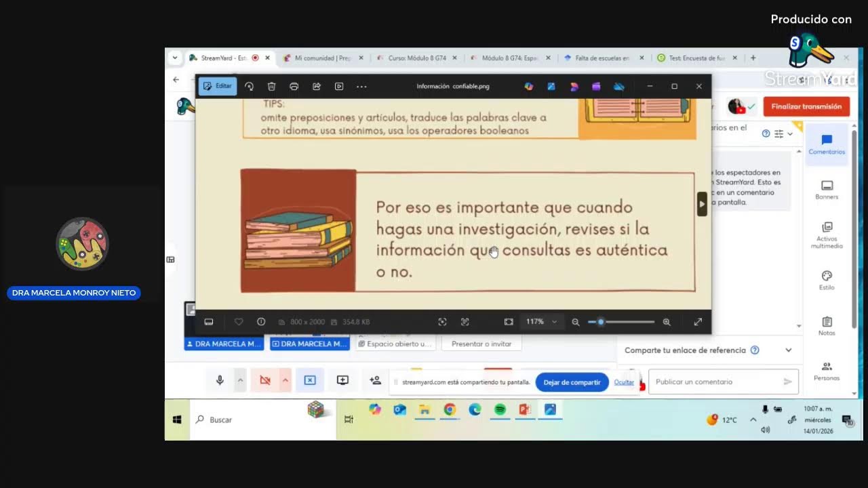Open the Notas panel in StreamYard
This screenshot has width=868, height=488.
tap(827, 325)
